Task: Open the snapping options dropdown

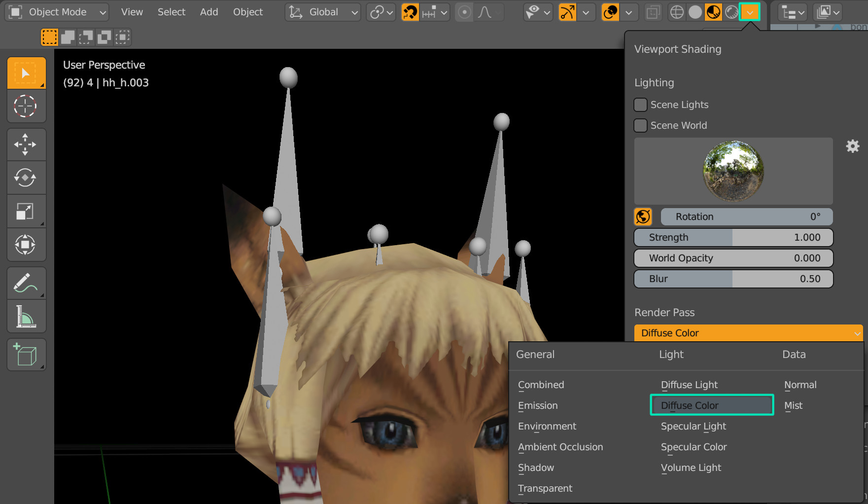Action: (x=434, y=12)
